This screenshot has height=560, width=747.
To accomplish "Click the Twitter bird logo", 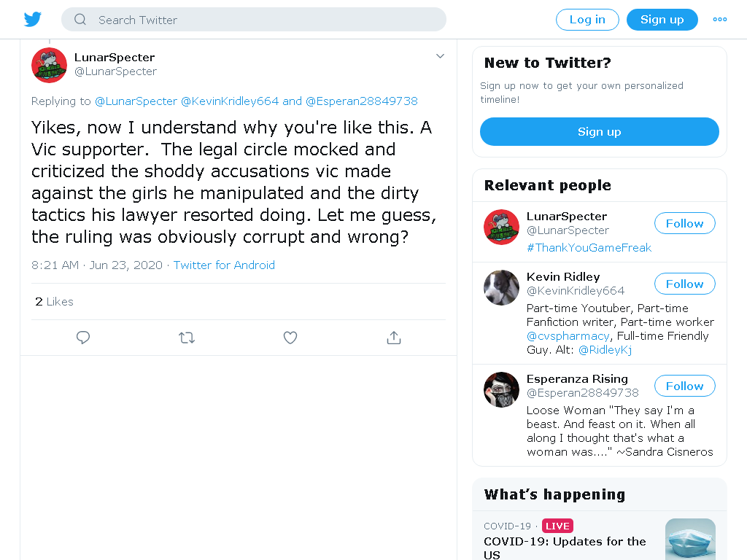I will point(32,20).
